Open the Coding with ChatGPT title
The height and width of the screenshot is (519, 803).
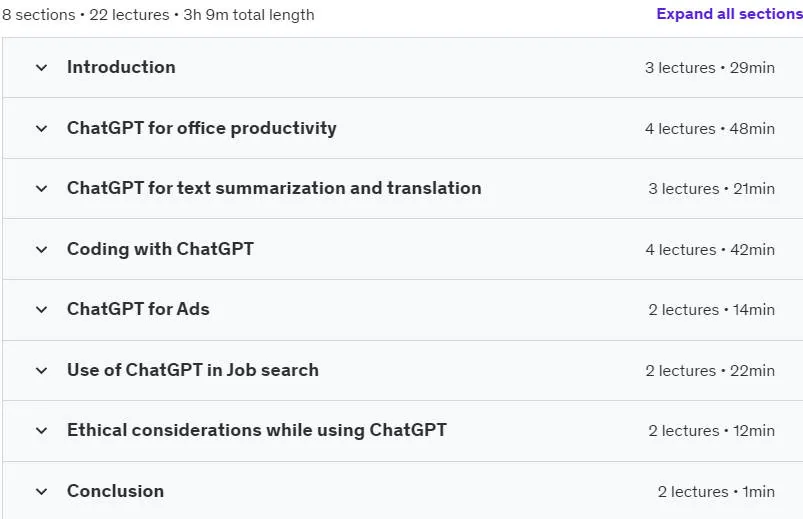(x=160, y=249)
